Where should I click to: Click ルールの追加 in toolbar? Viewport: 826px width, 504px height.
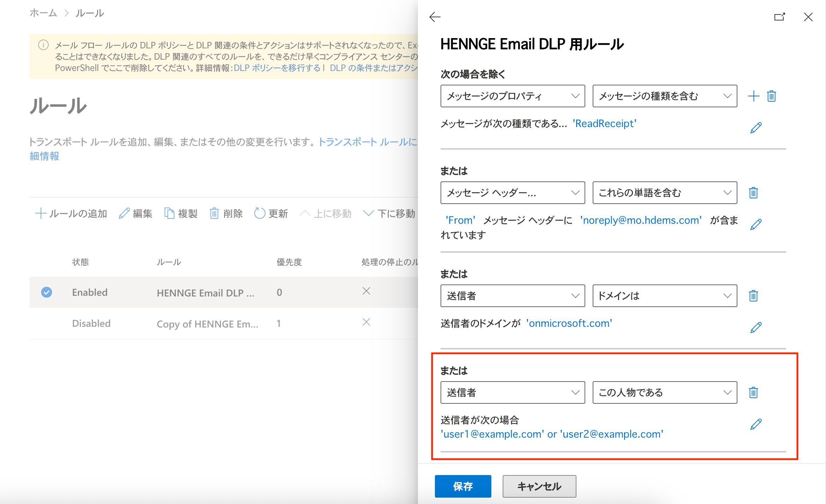pyautogui.click(x=71, y=214)
